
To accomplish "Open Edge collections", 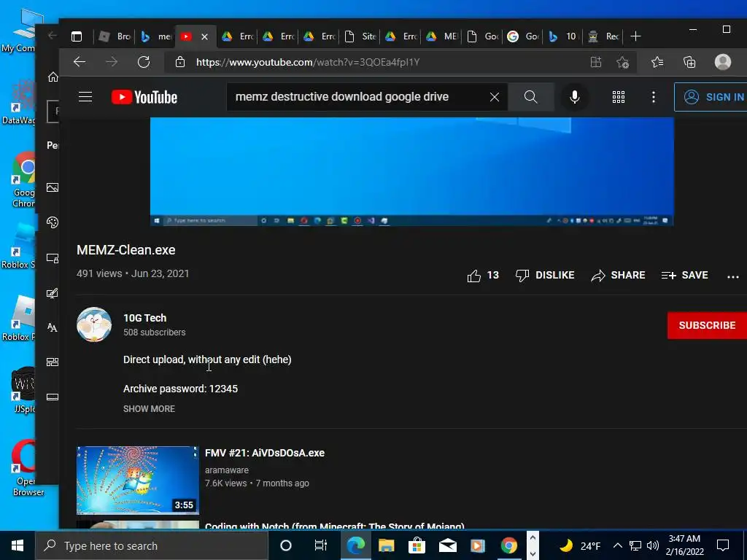I will click(689, 62).
